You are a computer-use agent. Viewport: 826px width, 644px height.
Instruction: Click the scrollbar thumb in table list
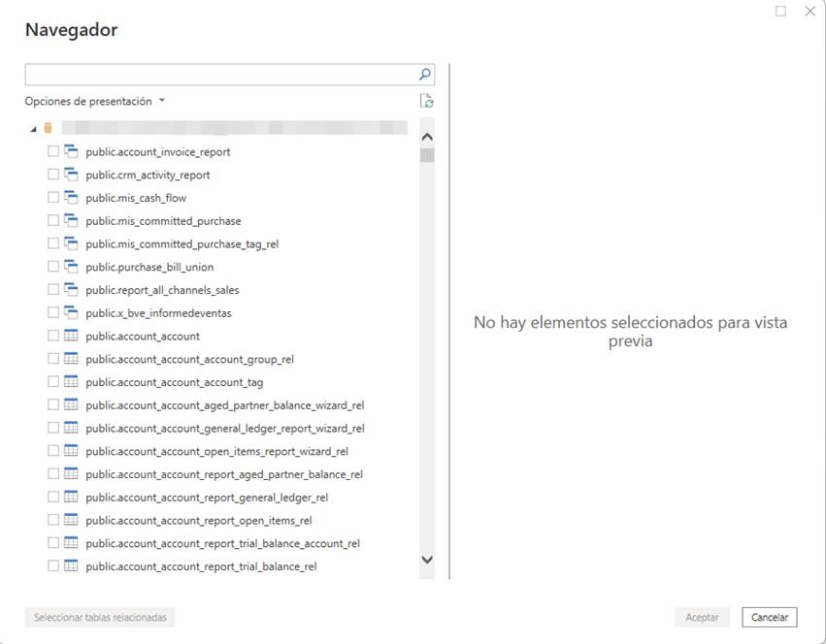tap(427, 155)
